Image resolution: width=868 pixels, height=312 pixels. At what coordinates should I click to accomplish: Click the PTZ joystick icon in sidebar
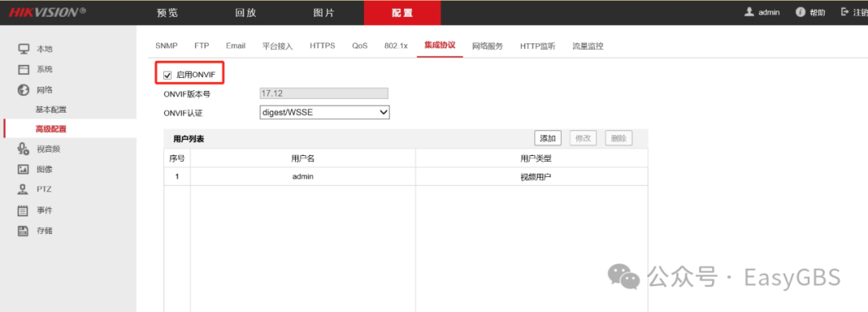pos(23,190)
